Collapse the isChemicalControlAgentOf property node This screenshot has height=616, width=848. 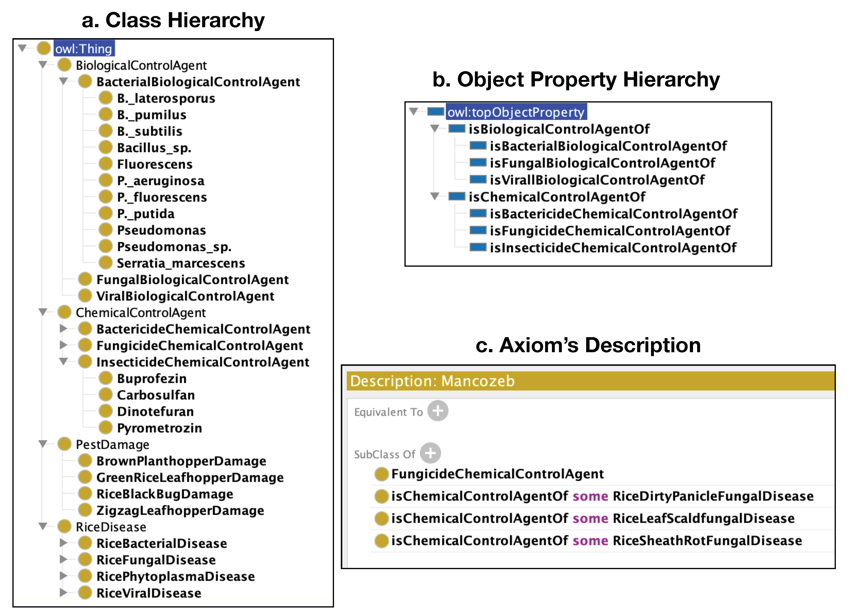(x=435, y=196)
